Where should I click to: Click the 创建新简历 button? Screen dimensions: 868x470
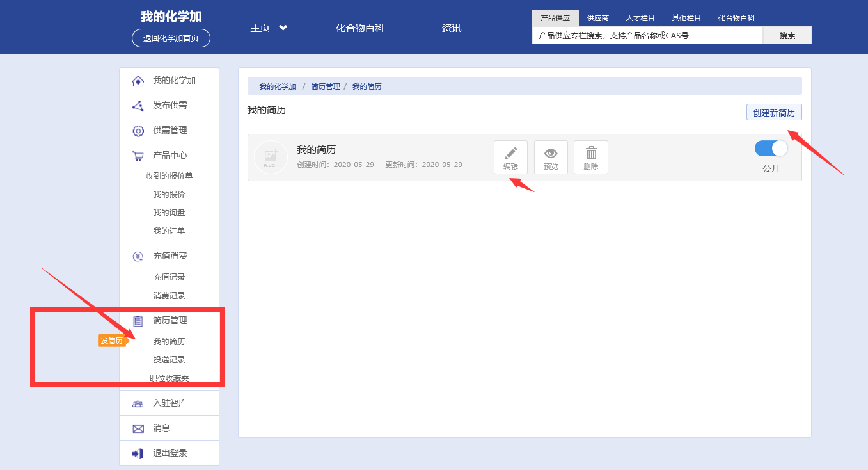(x=774, y=113)
